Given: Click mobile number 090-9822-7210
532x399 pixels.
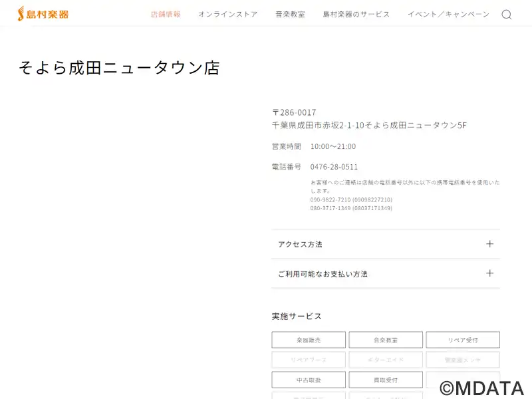Looking at the screenshot, I should [331, 199].
